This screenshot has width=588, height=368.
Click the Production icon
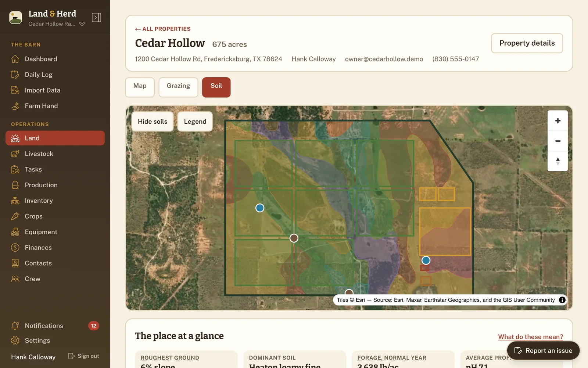15,185
